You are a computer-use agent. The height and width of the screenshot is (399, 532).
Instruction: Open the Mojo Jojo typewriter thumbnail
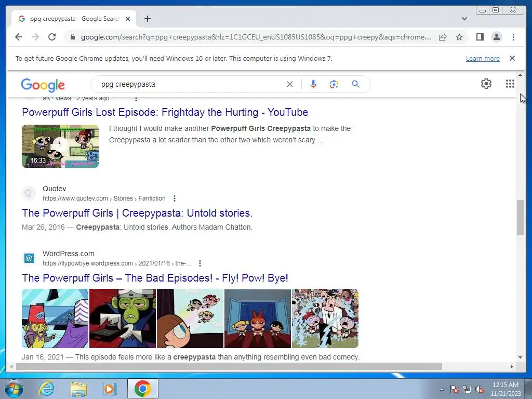(123, 318)
